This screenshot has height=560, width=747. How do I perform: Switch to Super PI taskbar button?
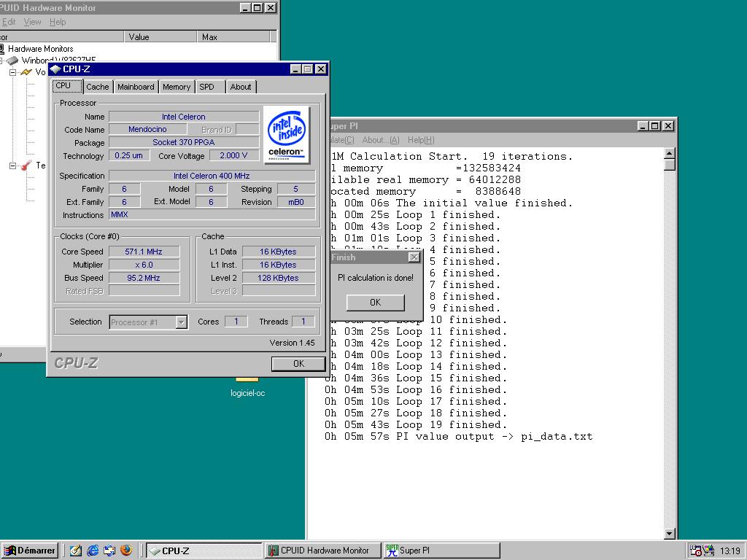(x=441, y=551)
